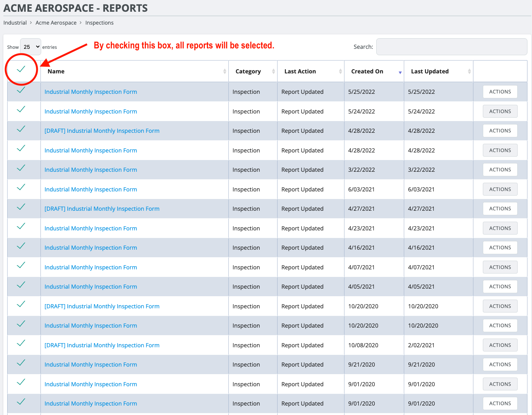Open the DRAFT inspection form dated 10/08/2020

click(102, 345)
